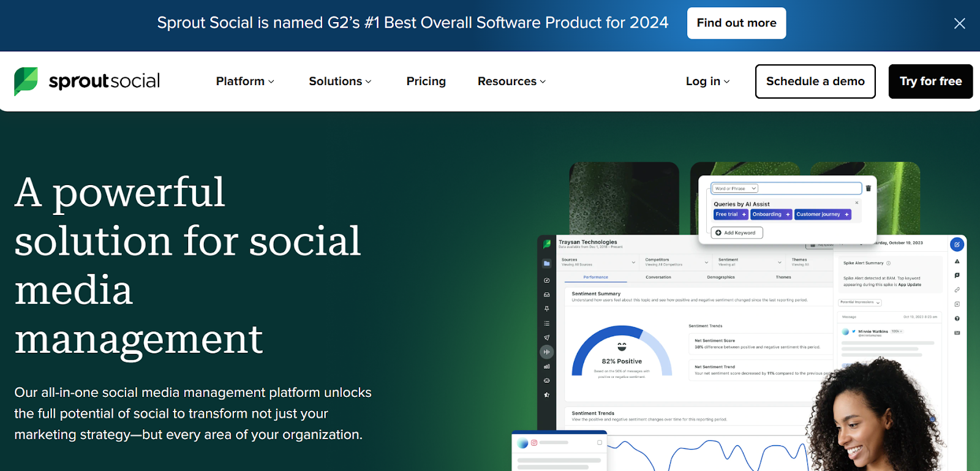Open the Potential Impressions dropdown
Image resolution: width=980 pixels, height=471 pixels.
tap(859, 303)
